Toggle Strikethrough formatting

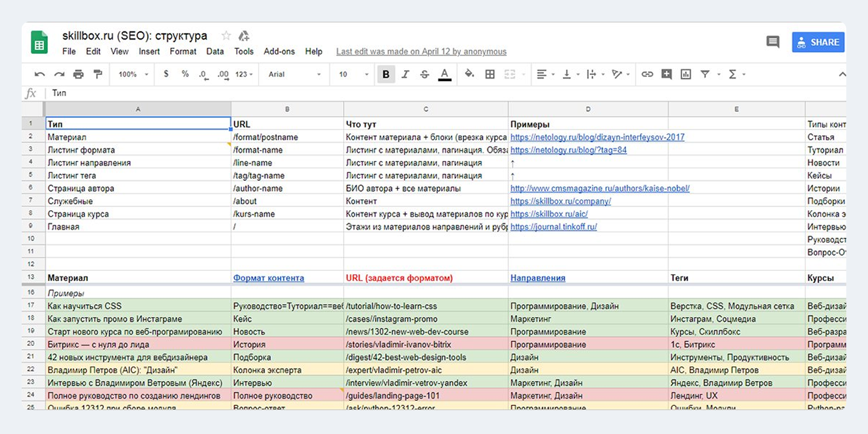click(x=425, y=75)
